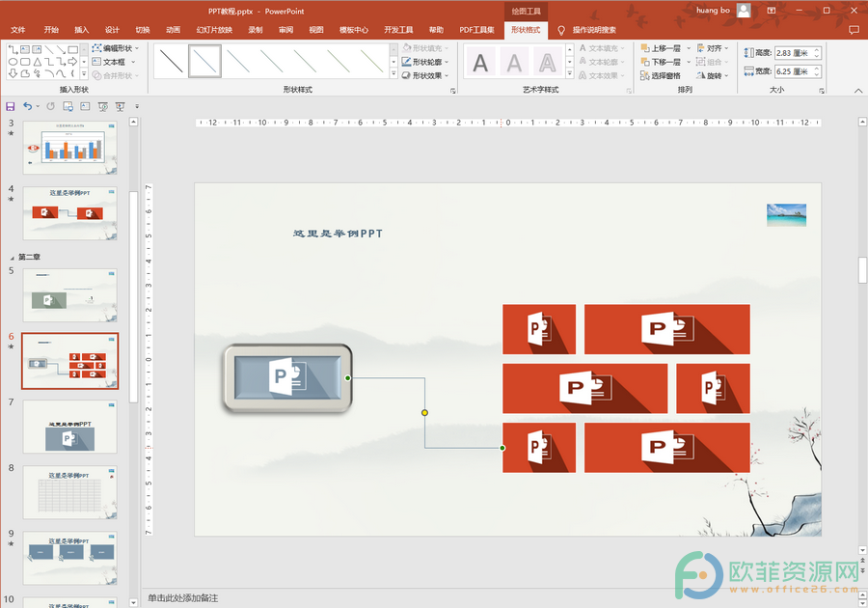Viewport: 868px width, 608px height.
Task: Select the elbow connector shape in gallery
Action: pos(49,62)
